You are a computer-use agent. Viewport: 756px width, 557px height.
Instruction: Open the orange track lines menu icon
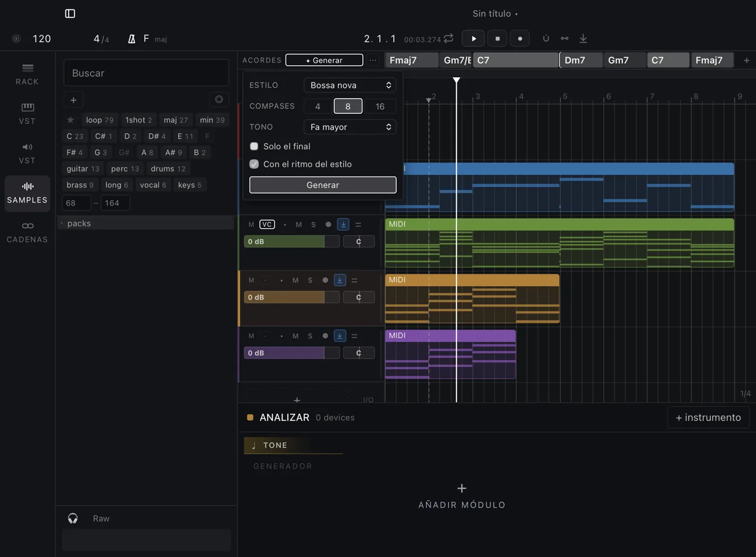point(354,280)
